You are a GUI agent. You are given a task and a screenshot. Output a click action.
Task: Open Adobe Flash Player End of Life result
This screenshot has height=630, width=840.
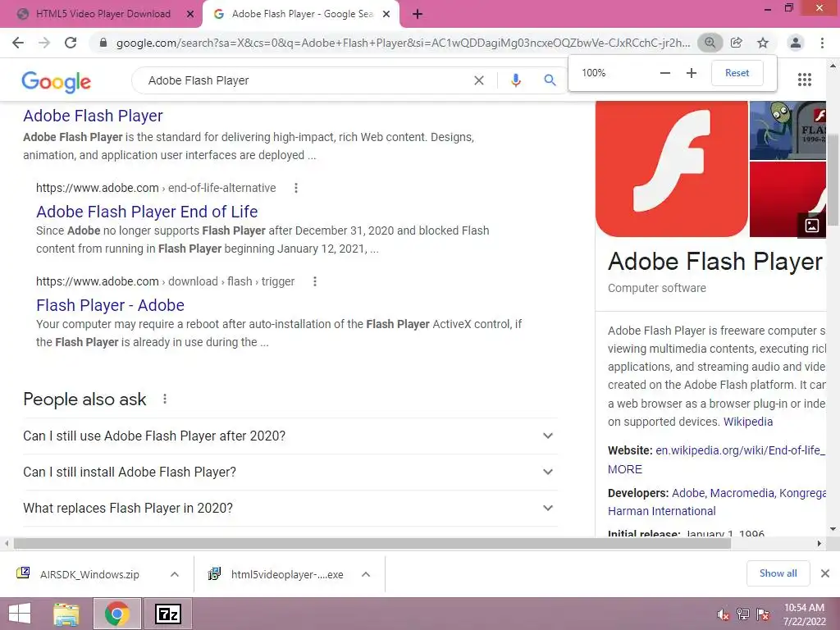[147, 212]
